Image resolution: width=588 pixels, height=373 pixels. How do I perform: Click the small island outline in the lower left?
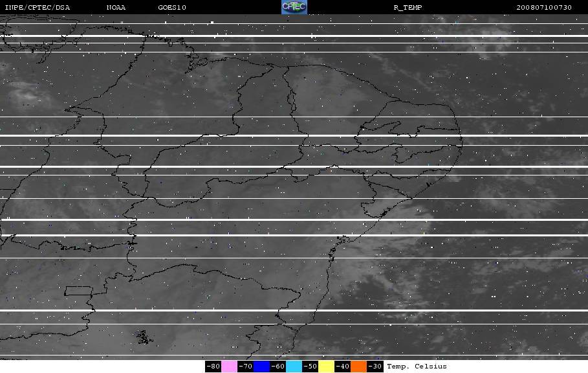coord(144,337)
